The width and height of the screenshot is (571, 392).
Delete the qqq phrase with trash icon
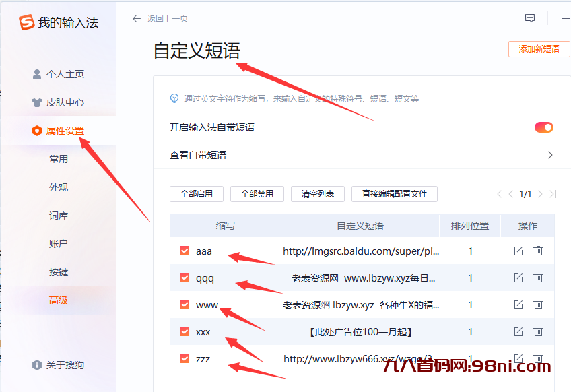point(538,277)
